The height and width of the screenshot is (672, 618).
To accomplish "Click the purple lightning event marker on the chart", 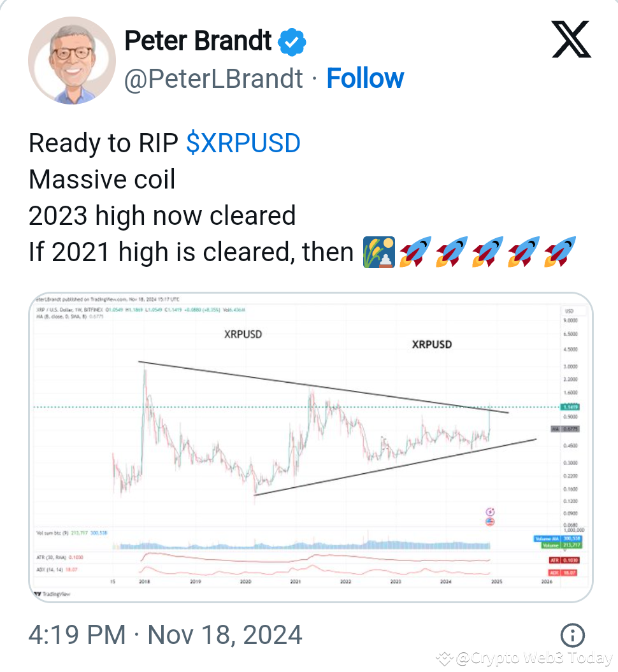I will 489,511.
